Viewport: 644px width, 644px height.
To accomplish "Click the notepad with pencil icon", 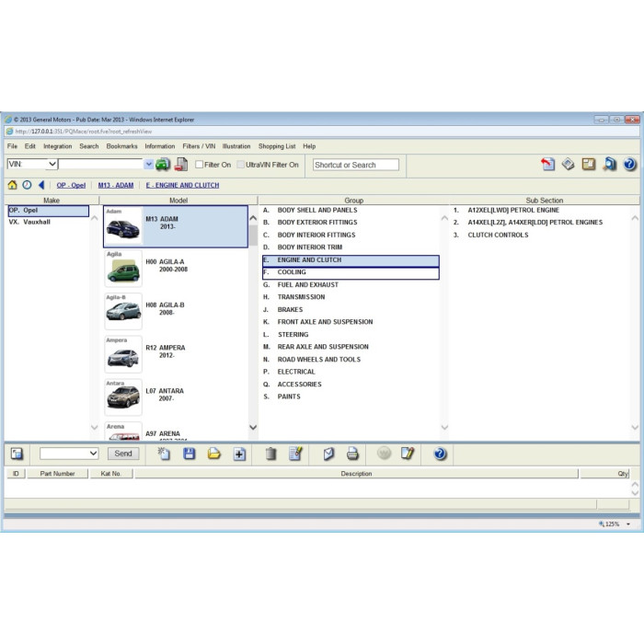I will [x=408, y=453].
